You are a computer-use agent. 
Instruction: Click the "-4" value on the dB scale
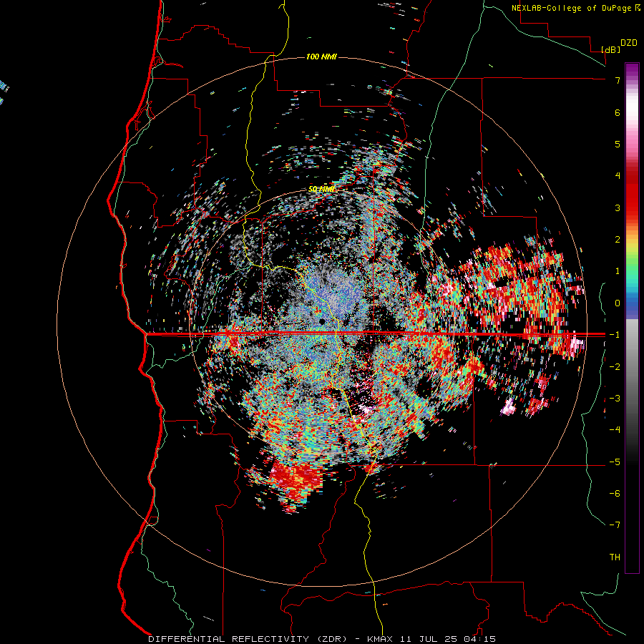click(615, 430)
